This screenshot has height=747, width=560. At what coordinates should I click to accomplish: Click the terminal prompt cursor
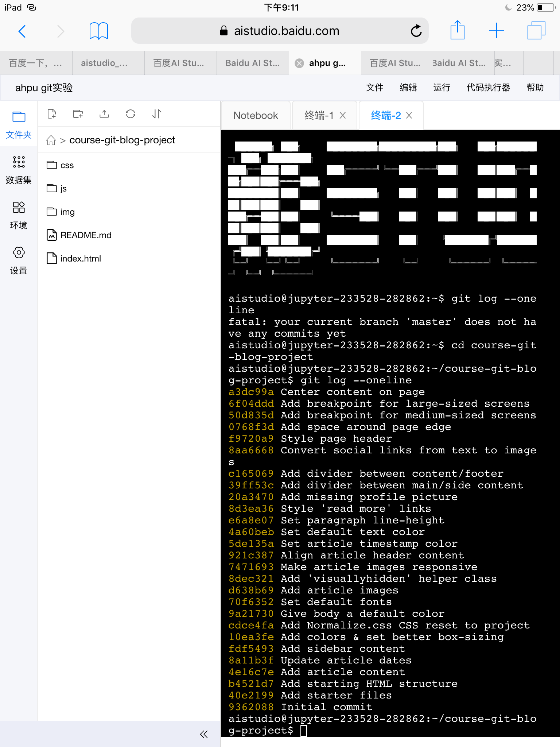304,731
